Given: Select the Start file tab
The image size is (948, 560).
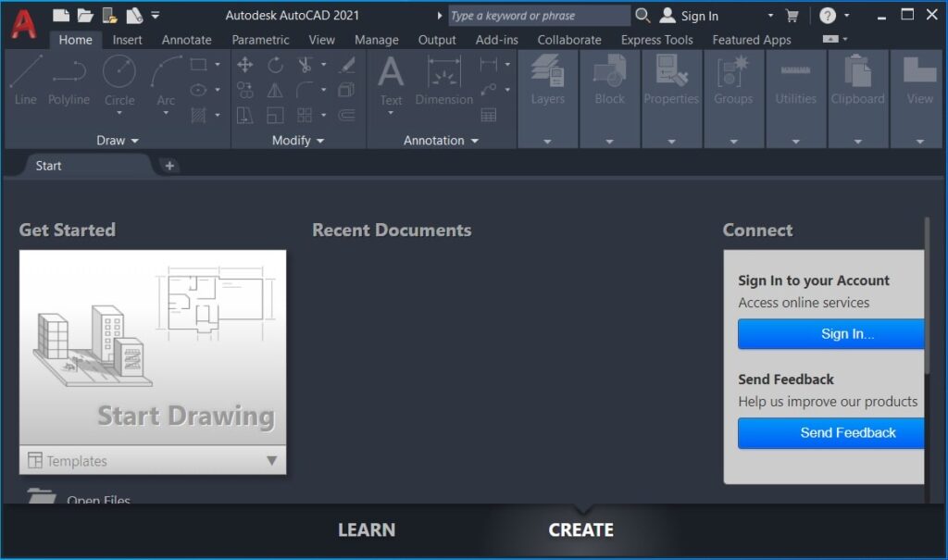Looking at the screenshot, I should 87,166.
